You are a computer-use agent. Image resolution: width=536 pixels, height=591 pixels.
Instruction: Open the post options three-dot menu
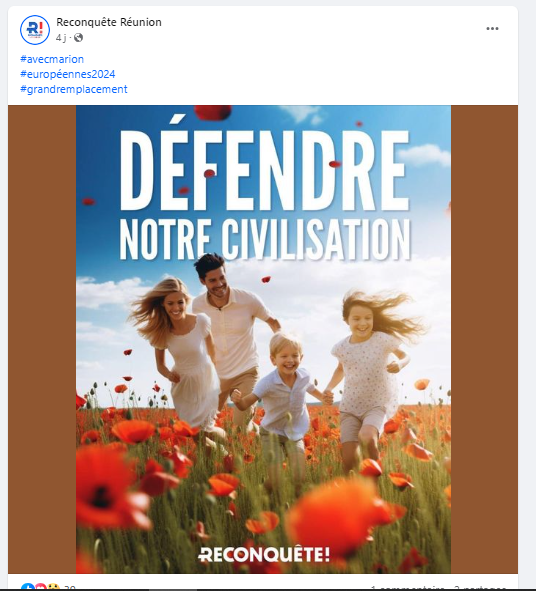pos(492,29)
